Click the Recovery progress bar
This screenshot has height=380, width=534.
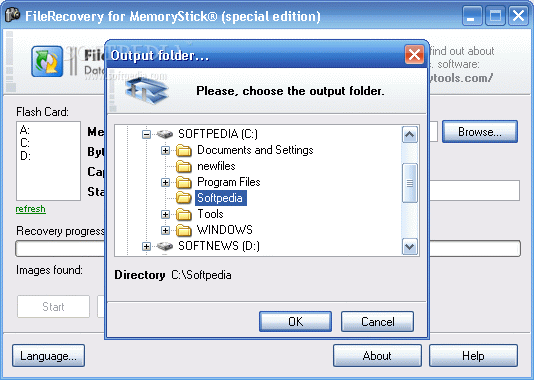click(268, 249)
